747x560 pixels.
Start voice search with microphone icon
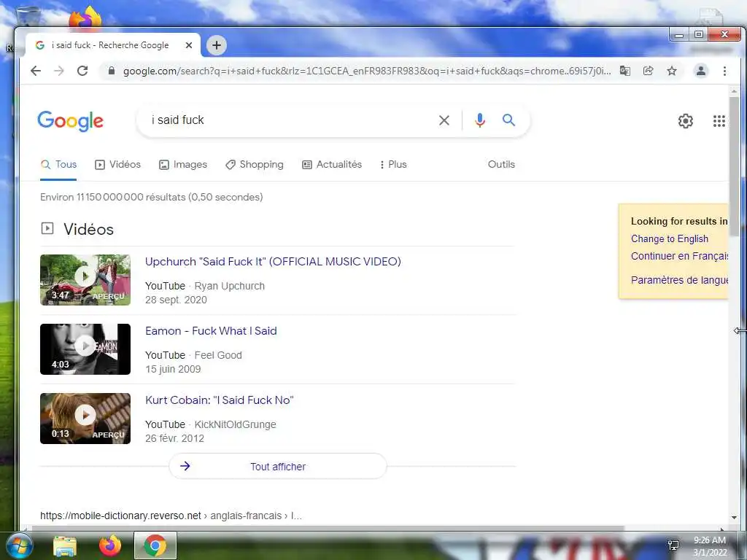point(480,120)
